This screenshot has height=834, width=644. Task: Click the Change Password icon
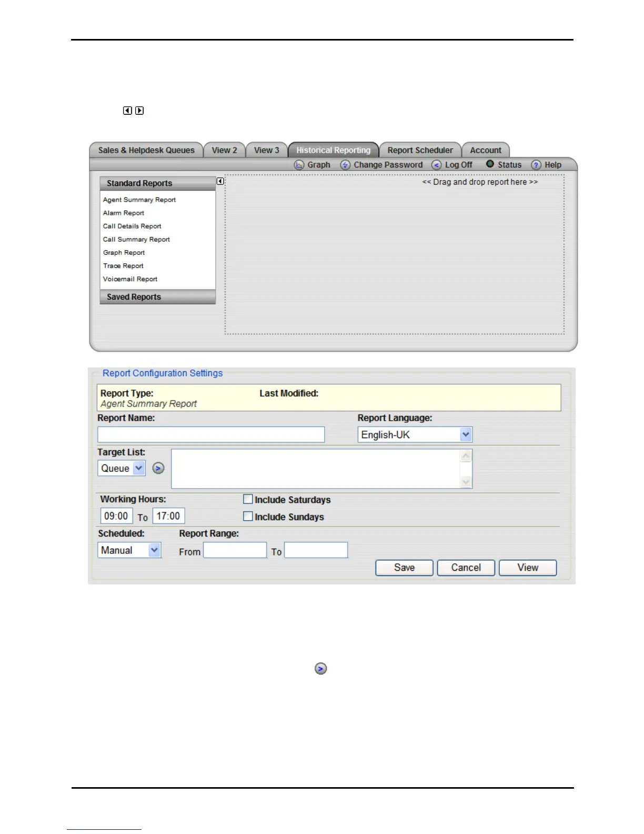pyautogui.click(x=345, y=165)
